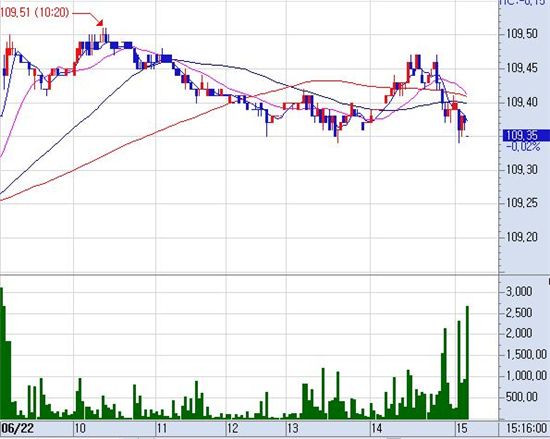Screen dimensions: 550x439
Task: Click the 13 hour marker on time axis
Action: click(x=293, y=428)
